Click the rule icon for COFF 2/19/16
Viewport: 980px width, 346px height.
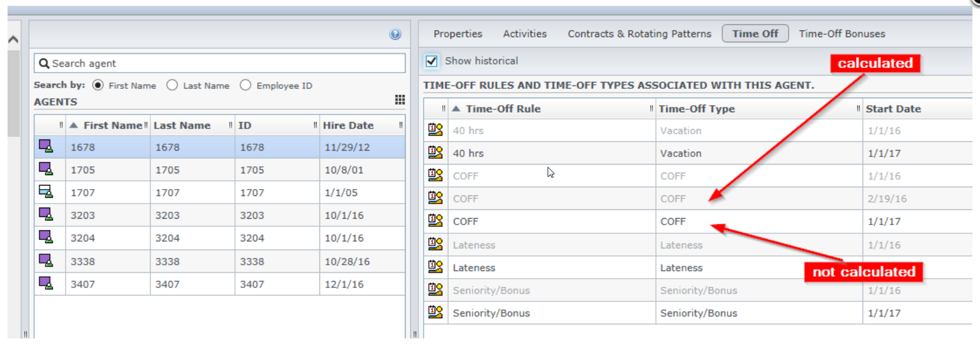[x=435, y=198]
